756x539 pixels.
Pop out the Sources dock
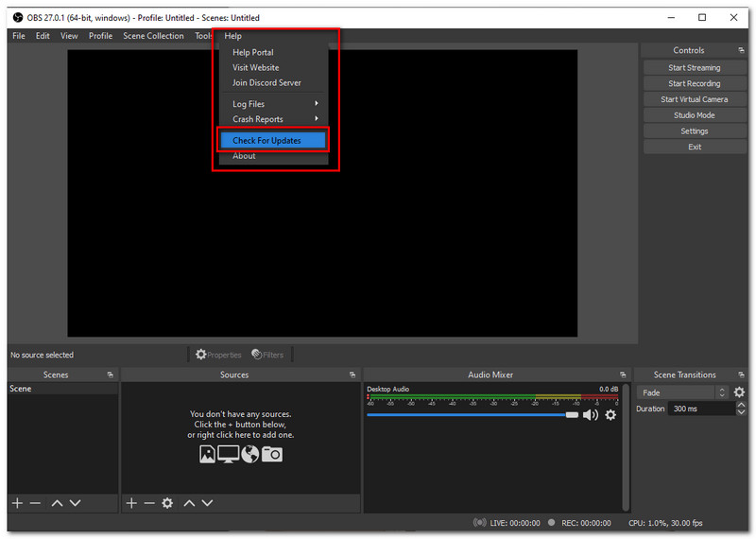[x=352, y=374]
